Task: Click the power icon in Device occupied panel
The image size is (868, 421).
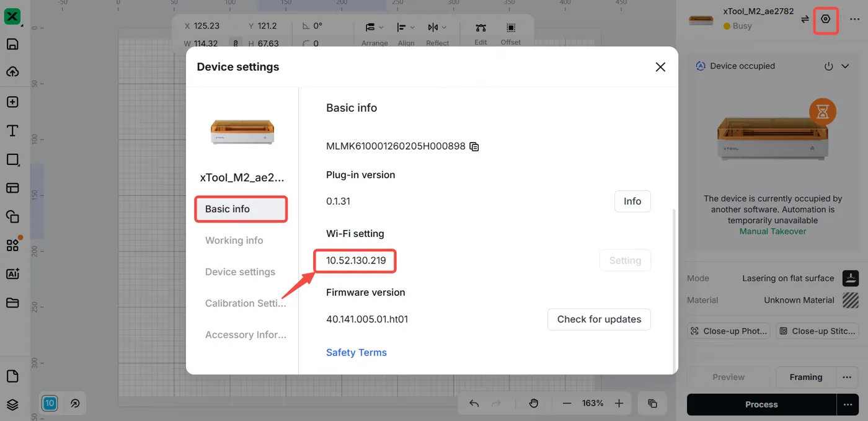Action: click(828, 66)
